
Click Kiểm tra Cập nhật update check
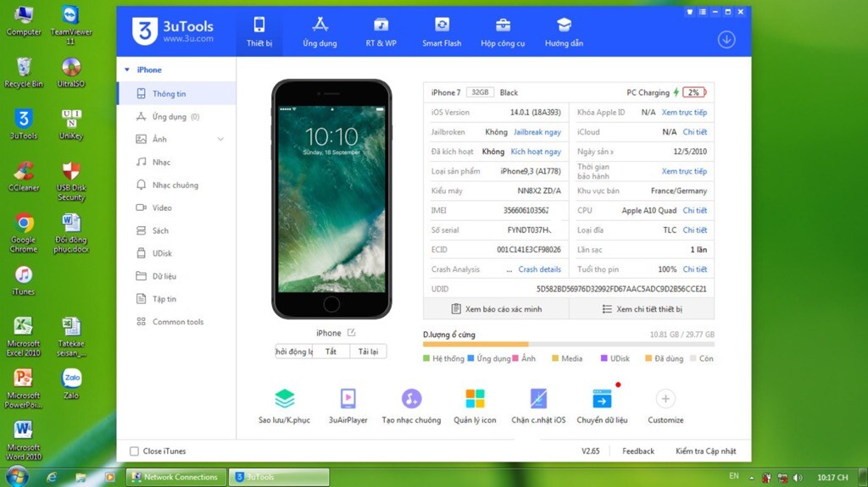[706, 451]
